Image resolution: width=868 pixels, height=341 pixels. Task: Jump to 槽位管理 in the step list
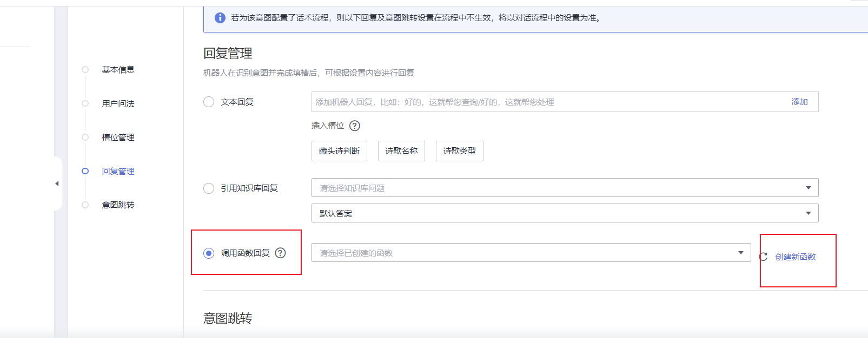[x=118, y=137]
